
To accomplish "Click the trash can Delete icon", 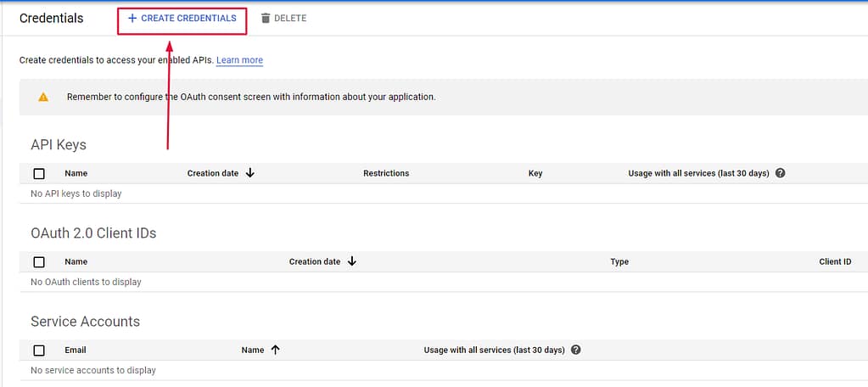I will pos(266,19).
